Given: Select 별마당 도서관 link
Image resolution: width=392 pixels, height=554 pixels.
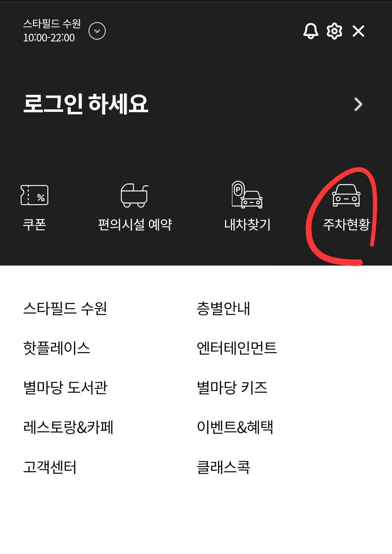Looking at the screenshot, I should pos(65,388).
